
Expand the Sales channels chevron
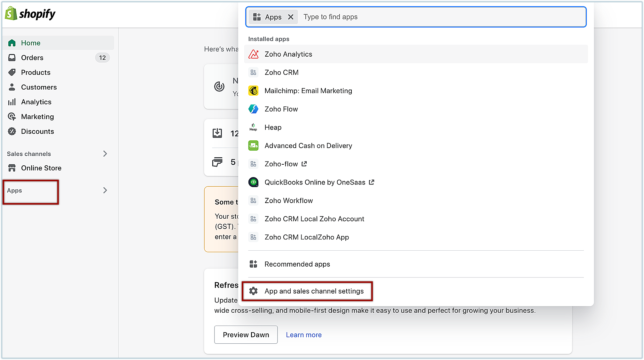pos(105,154)
